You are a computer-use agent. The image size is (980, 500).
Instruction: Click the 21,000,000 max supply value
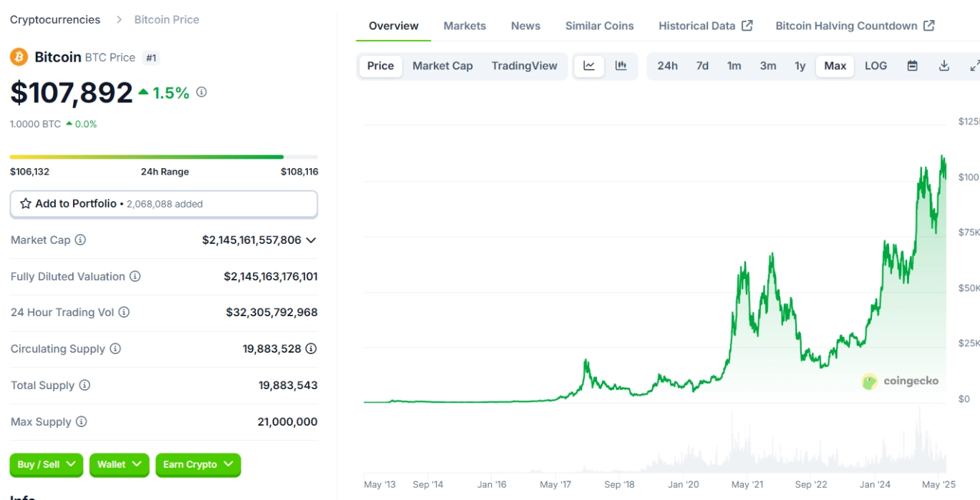point(288,422)
